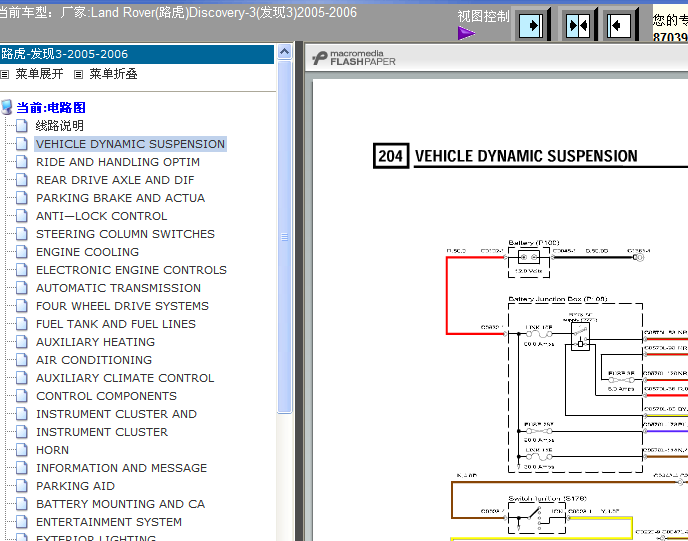
Task: Open FUEL TANK AND FUEL LINES entry
Action: click(116, 324)
